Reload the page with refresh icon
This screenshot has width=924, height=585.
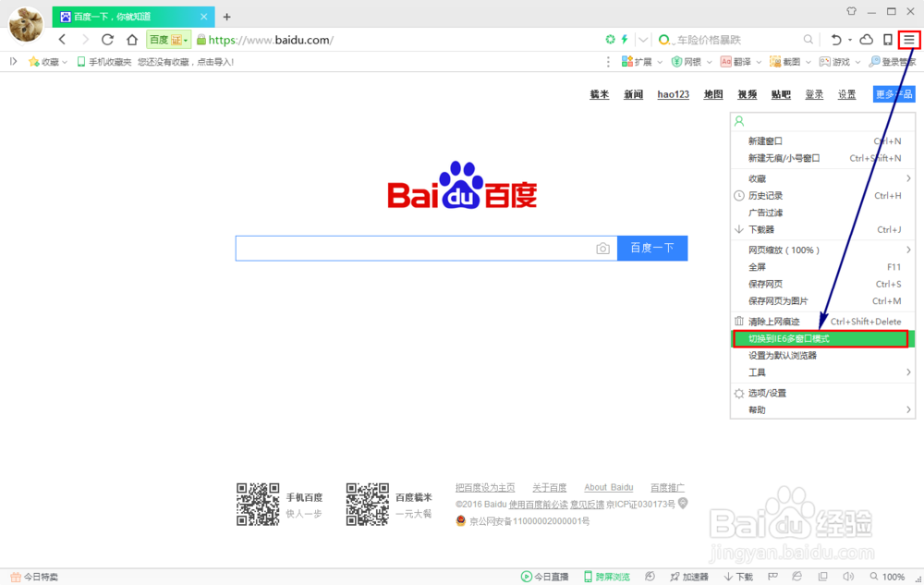coord(107,40)
